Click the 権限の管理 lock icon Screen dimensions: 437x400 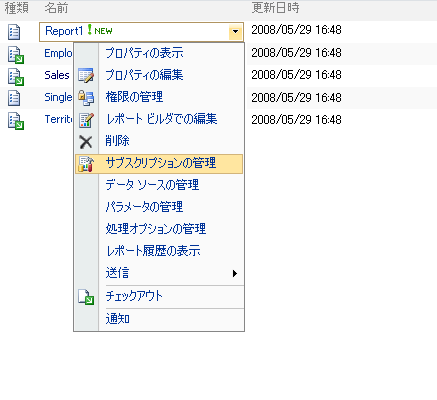click(x=86, y=98)
